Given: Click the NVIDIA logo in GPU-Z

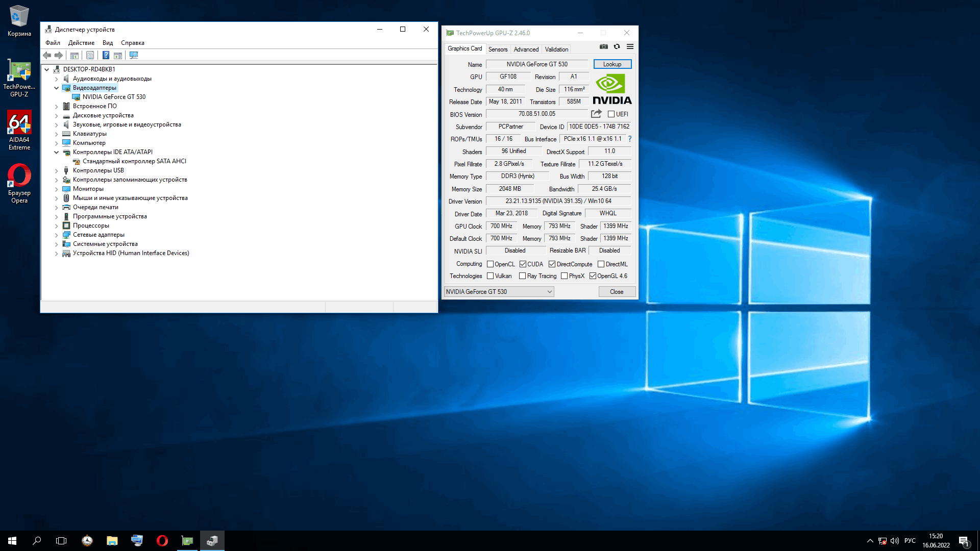Looking at the screenshot, I should point(612,89).
